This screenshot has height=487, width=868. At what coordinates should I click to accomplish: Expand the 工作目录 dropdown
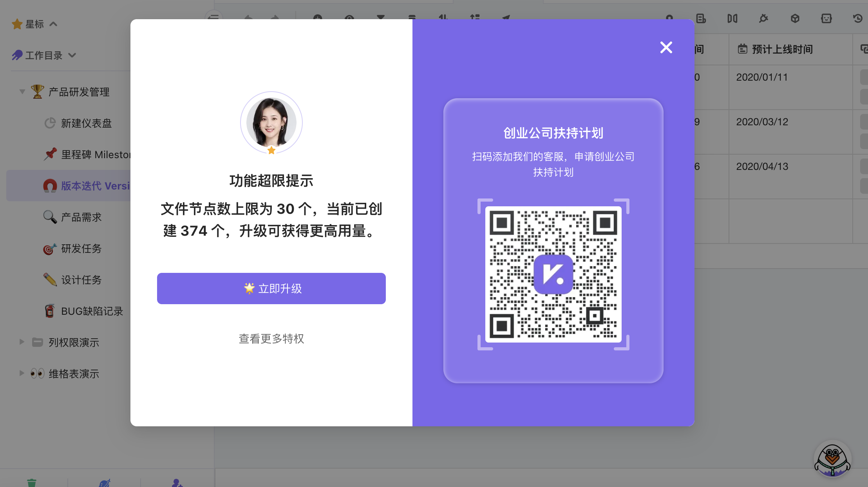72,55
